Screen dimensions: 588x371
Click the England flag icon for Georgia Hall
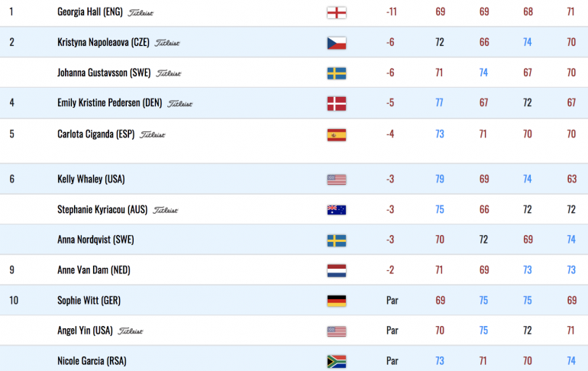pos(336,13)
